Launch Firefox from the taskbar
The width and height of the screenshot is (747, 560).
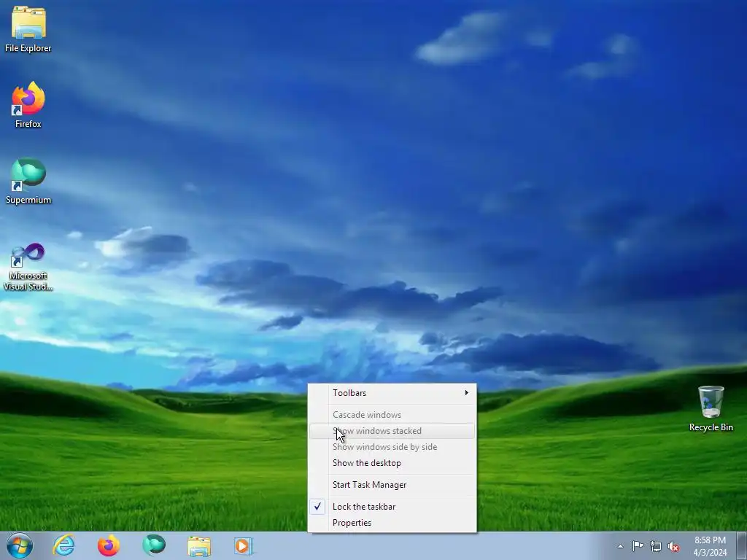109,545
